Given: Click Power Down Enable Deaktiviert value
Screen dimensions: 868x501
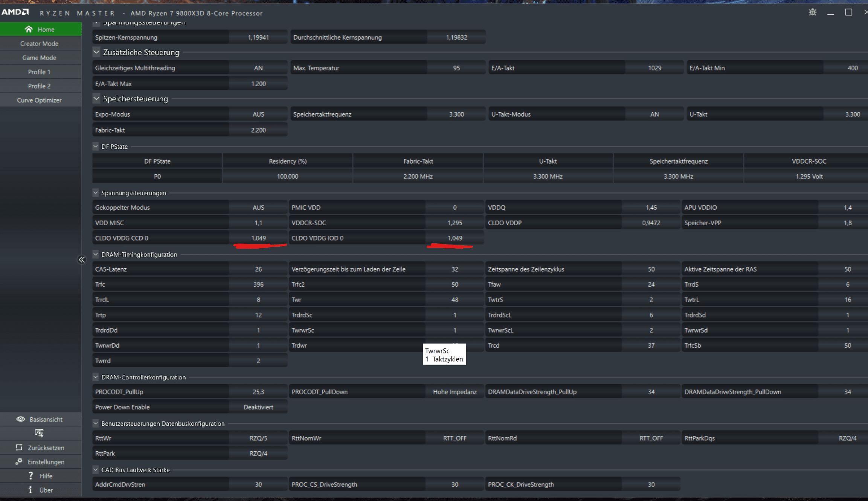Looking at the screenshot, I should click(x=258, y=407).
